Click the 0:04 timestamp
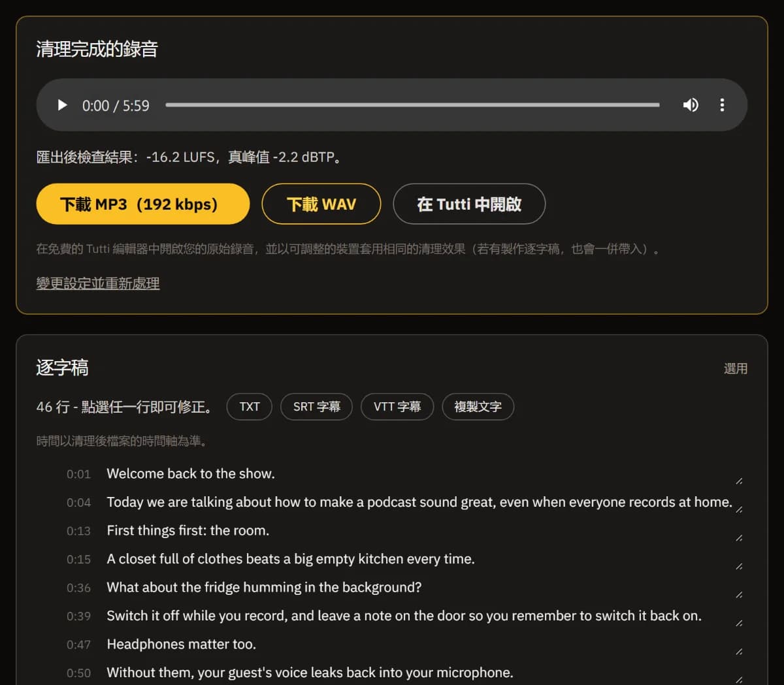The image size is (784, 685). tap(78, 502)
